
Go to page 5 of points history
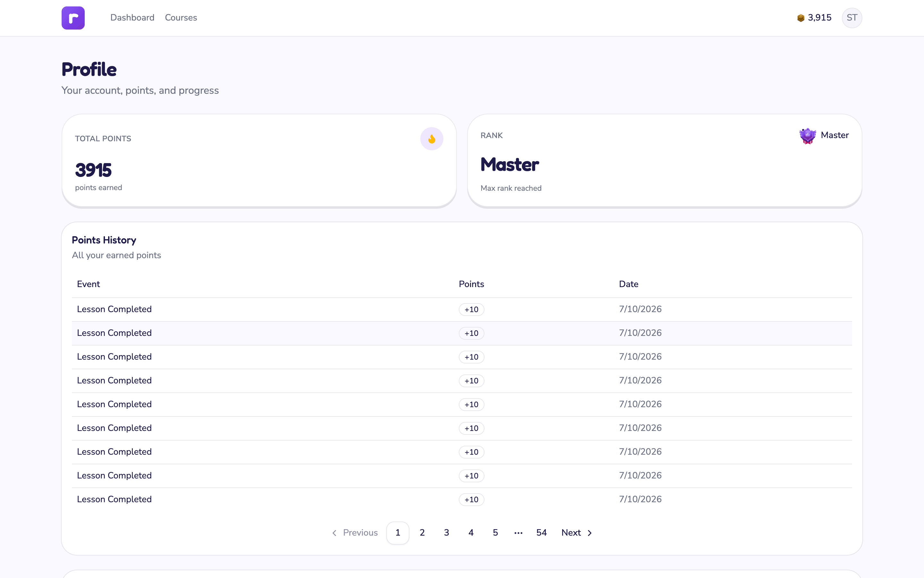495,532
